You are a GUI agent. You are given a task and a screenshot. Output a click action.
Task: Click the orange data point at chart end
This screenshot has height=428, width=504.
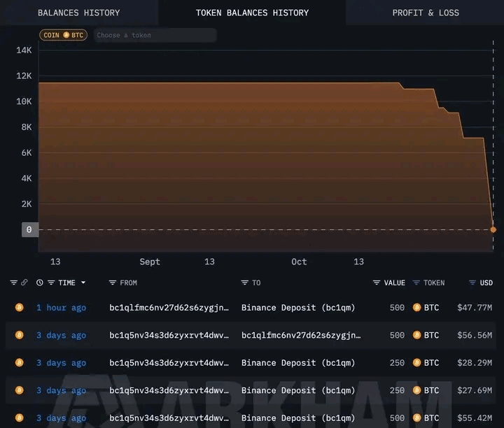pos(493,229)
